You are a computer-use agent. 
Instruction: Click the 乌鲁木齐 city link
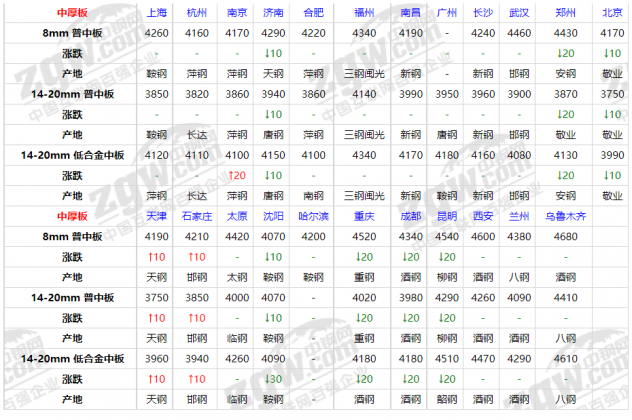[565, 216]
